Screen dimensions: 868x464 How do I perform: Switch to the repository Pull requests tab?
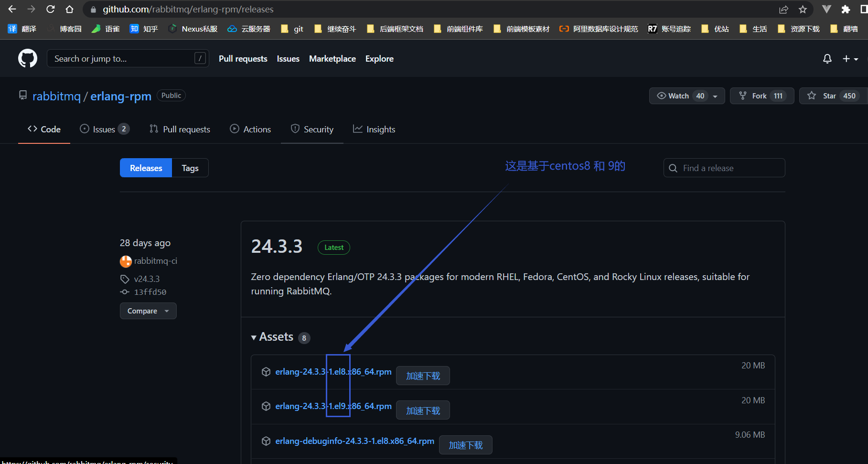180,129
